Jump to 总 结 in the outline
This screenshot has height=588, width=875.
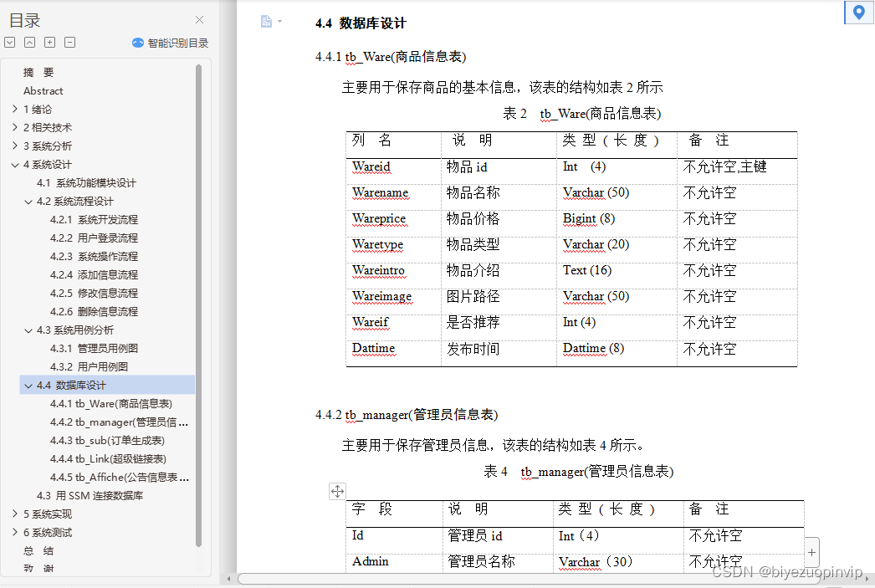[38, 551]
